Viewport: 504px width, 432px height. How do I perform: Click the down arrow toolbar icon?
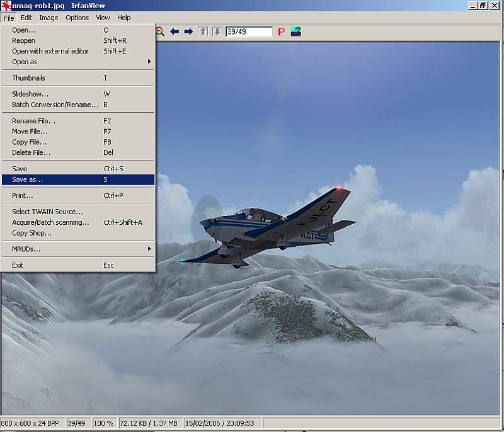[x=217, y=31]
